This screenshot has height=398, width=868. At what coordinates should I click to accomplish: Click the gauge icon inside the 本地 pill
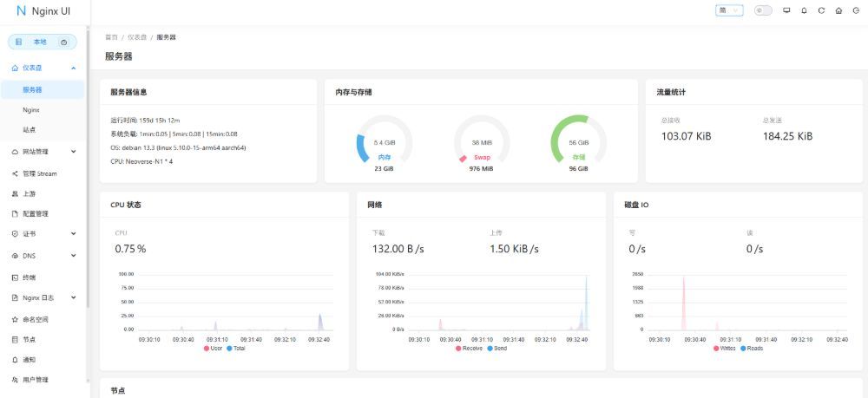point(63,42)
